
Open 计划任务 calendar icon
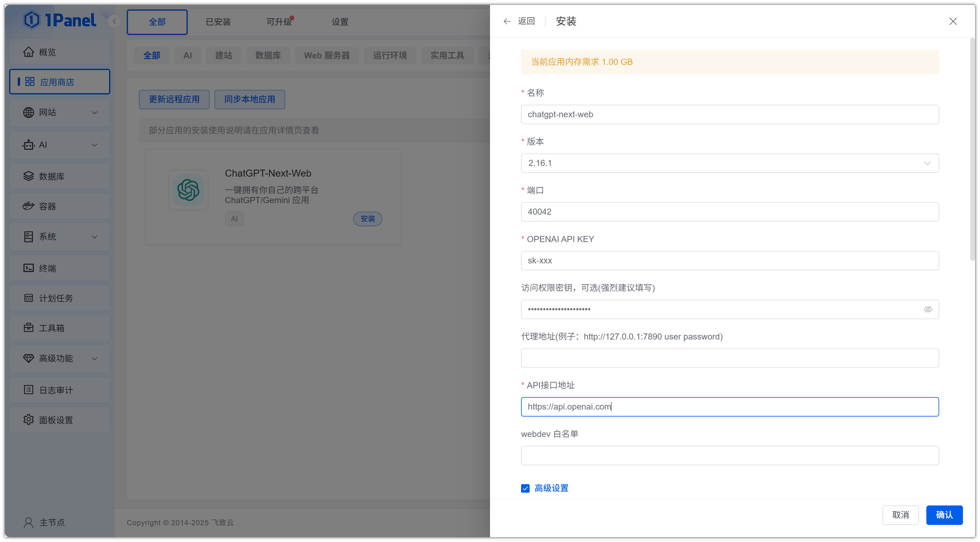pyautogui.click(x=28, y=297)
